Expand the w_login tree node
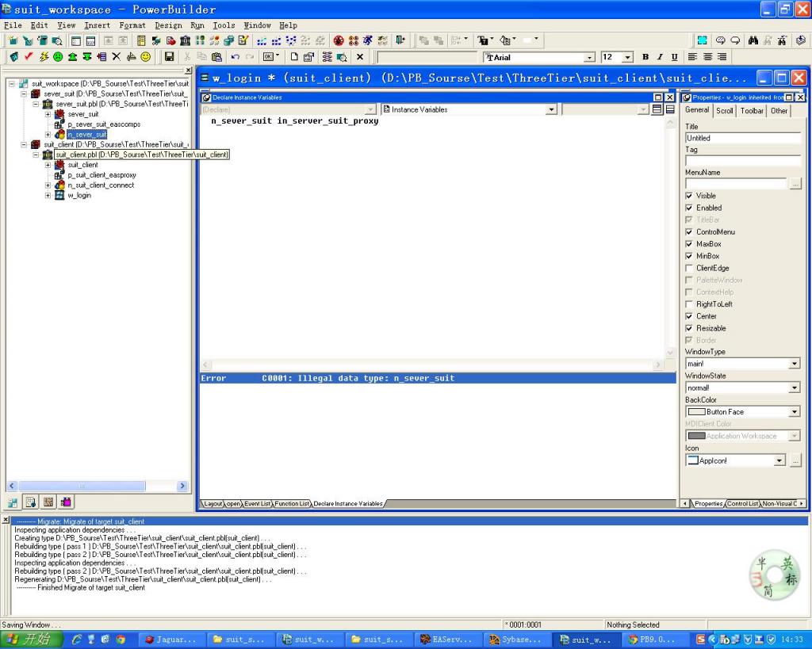Image resolution: width=812 pixels, height=649 pixels. coord(48,196)
